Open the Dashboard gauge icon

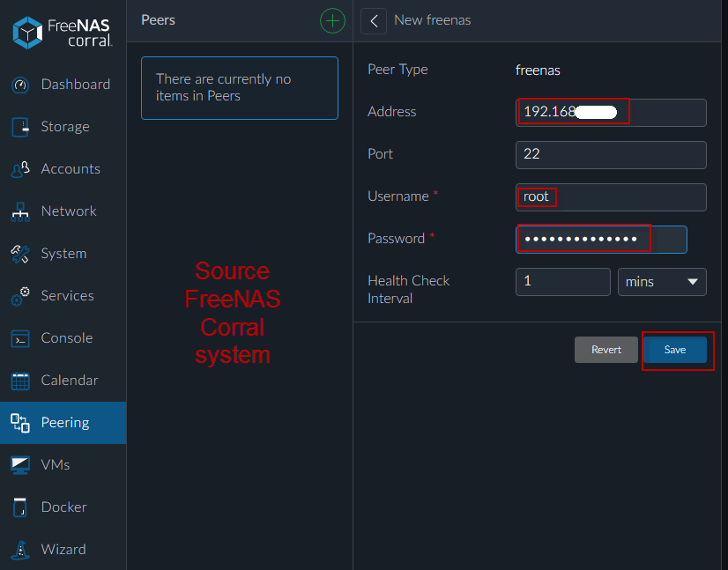click(21, 85)
